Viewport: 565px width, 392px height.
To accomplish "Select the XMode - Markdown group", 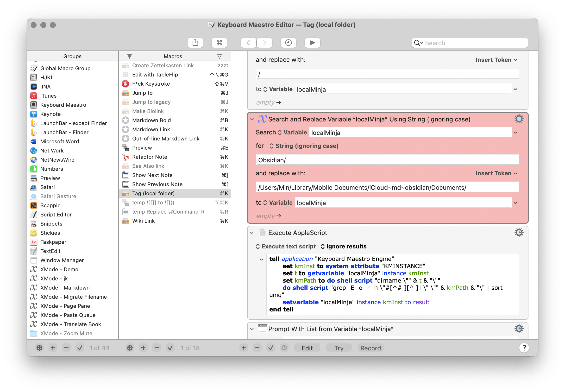I will (x=73, y=288).
